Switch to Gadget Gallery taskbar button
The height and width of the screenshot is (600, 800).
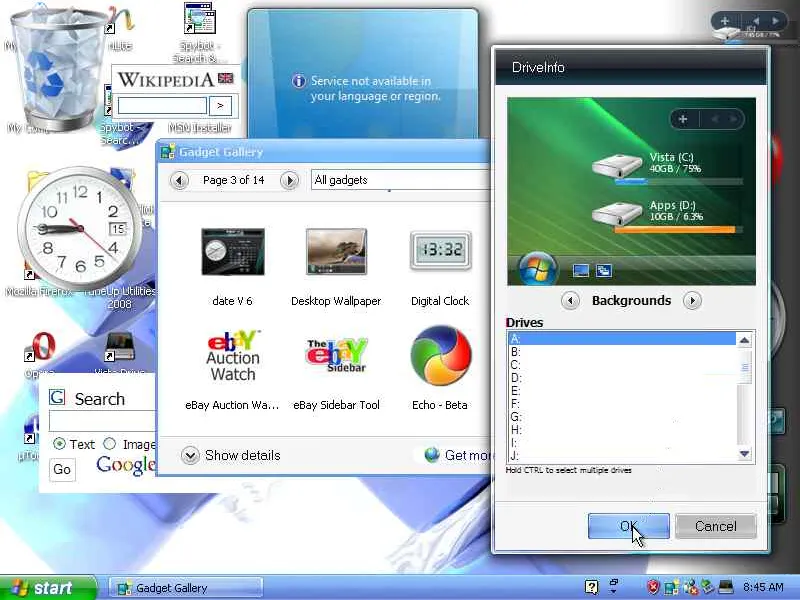point(186,588)
